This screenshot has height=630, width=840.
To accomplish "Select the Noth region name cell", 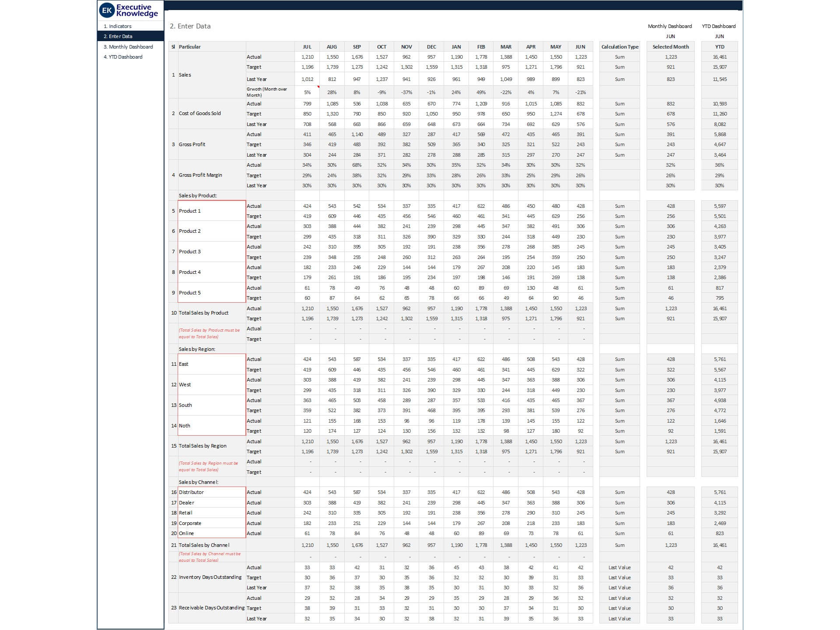I will (x=211, y=426).
